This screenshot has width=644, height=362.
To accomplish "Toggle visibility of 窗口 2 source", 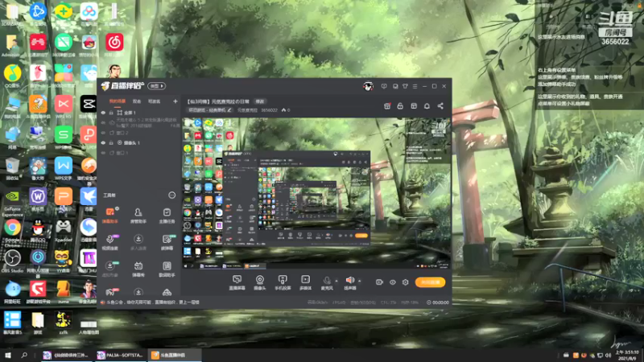I will [x=103, y=133].
